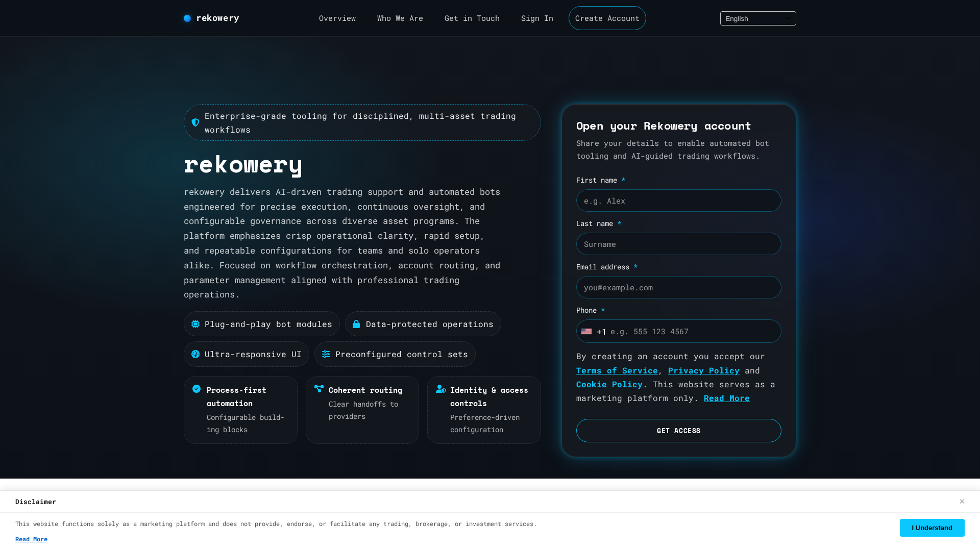Screen dimensions: 980x551
Task: Close the Disclaimer banner with the X
Action: (x=962, y=502)
